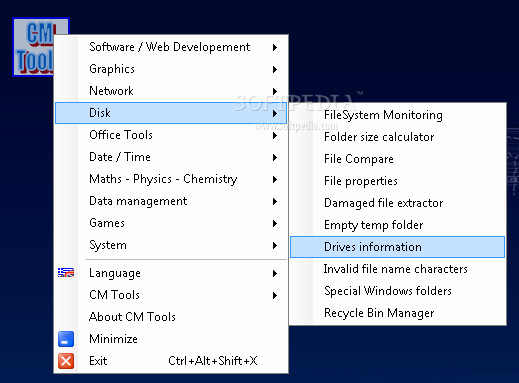The width and height of the screenshot is (519, 383).
Task: Click the blue Minimize icon
Action: pyautogui.click(x=66, y=339)
